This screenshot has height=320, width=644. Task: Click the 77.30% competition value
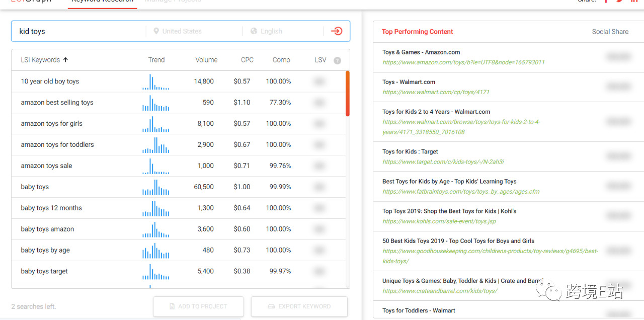tap(280, 103)
